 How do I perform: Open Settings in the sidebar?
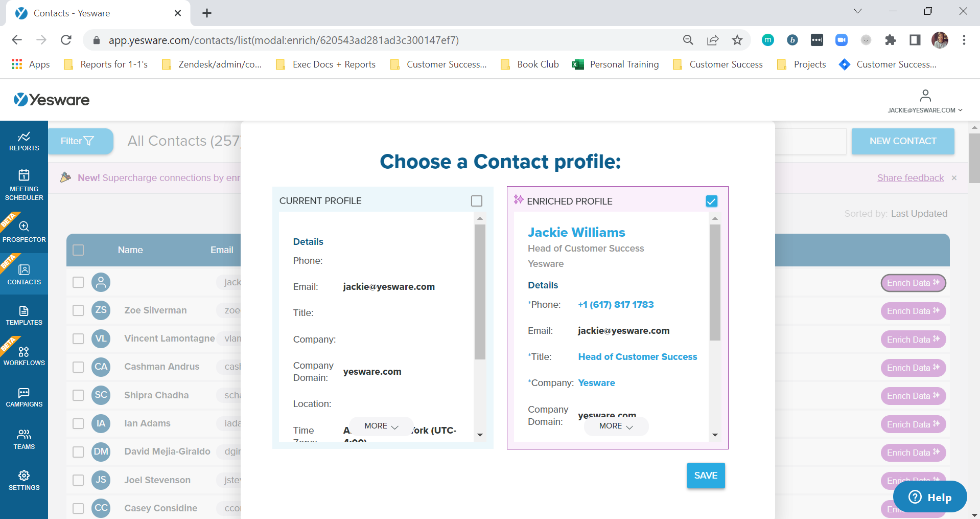pyautogui.click(x=24, y=480)
